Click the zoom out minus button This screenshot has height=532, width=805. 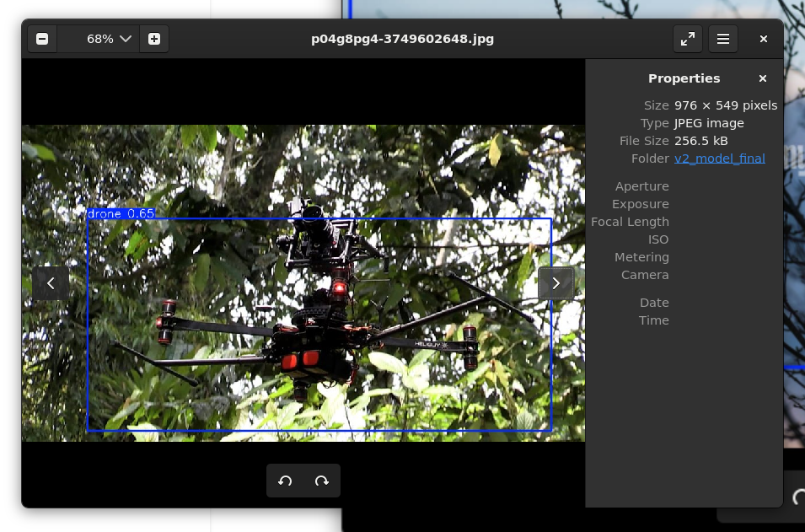(42, 39)
